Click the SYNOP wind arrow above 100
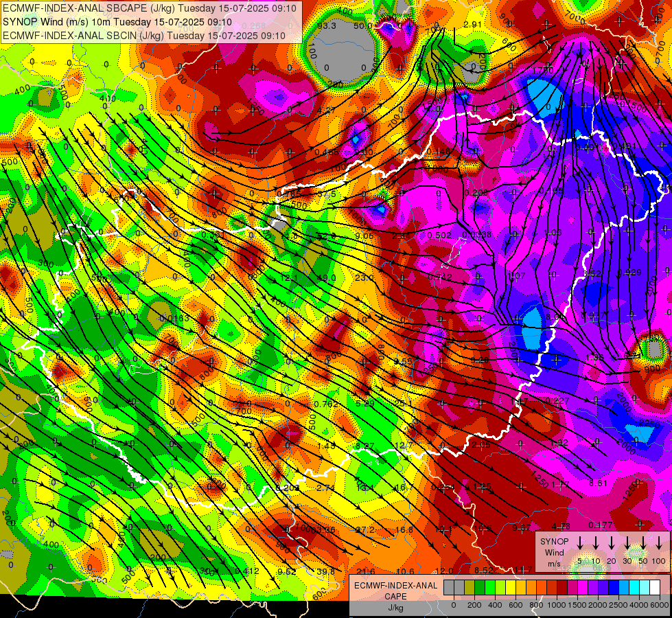672x618 pixels. pyautogui.click(x=659, y=543)
